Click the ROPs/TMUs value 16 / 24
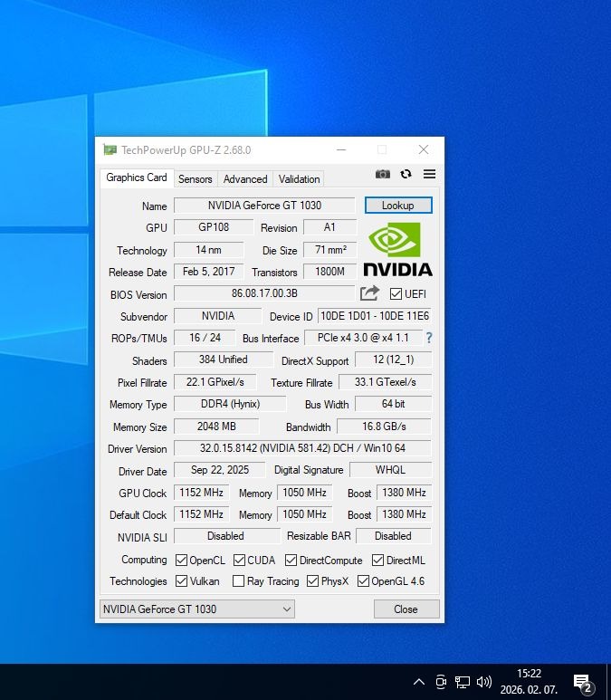 (205, 338)
